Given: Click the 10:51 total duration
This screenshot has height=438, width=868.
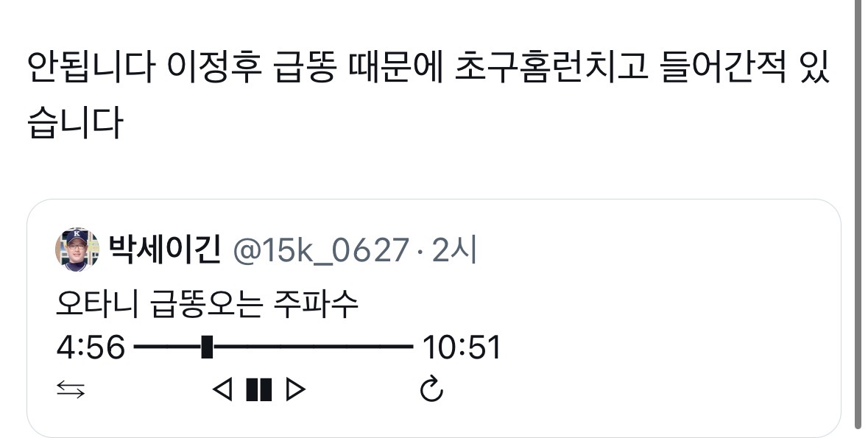Looking at the screenshot, I should coord(462,347).
